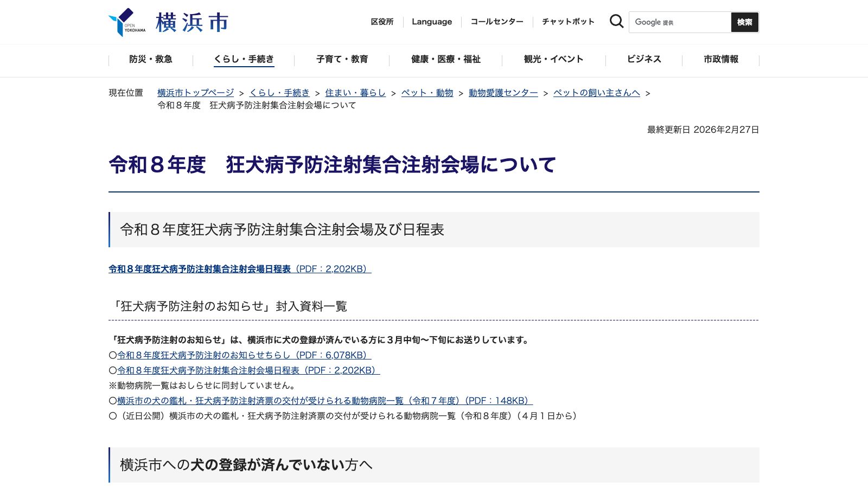Select the くらし・手続き navigation tab
The image size is (868, 488).
(x=244, y=59)
